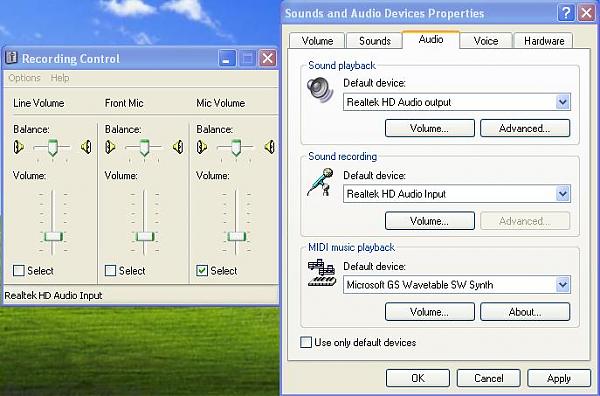
Task: Close the Sounds and Audio Devices Properties dialog
Action: coord(587,13)
